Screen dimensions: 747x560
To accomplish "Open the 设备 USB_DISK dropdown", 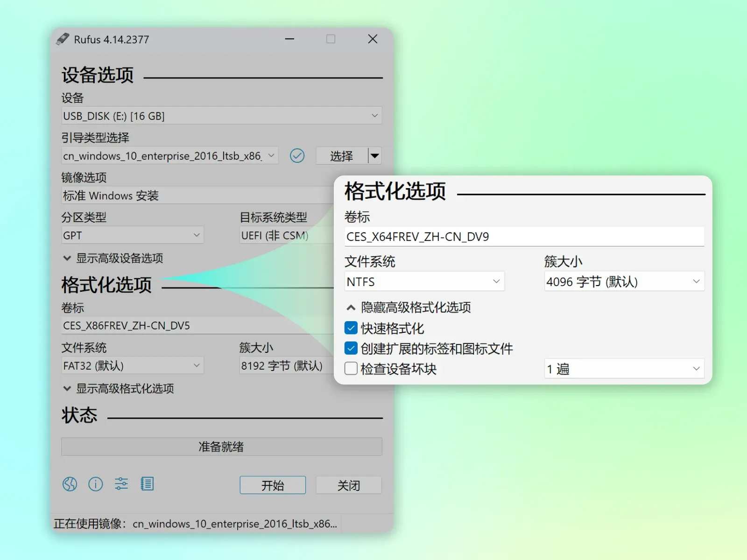I will click(222, 116).
